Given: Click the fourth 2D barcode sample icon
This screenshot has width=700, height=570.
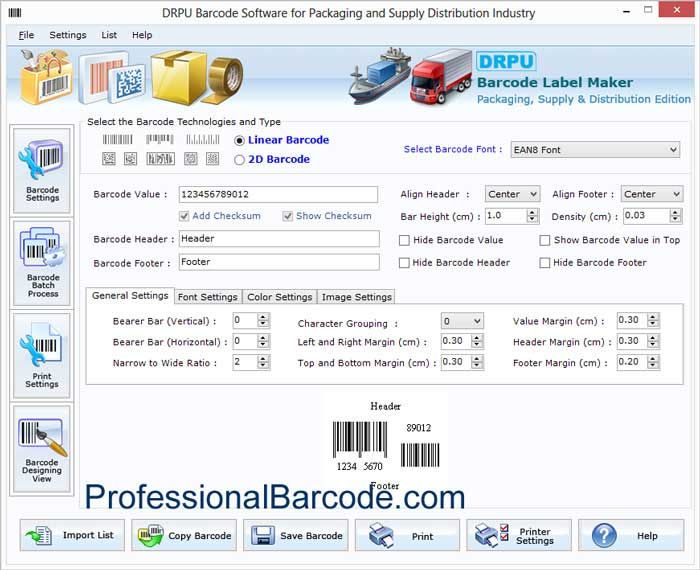Looking at the screenshot, I should 191,158.
